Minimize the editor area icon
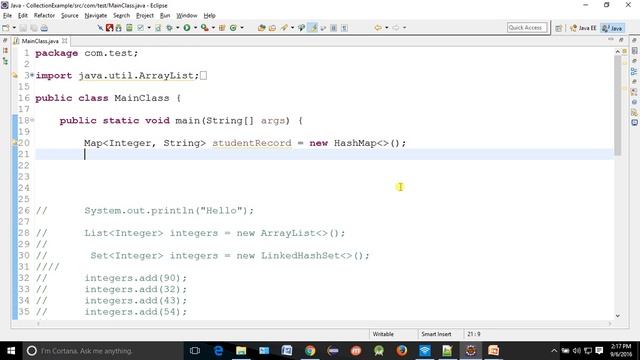Image resolution: width=640 pixels, height=360 pixels. click(x=611, y=40)
